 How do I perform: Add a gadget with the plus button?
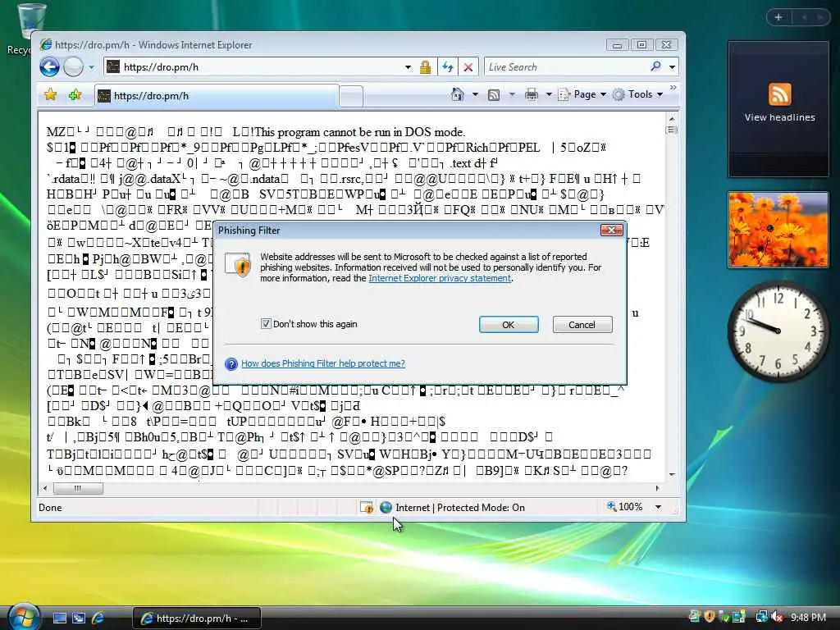click(x=778, y=17)
